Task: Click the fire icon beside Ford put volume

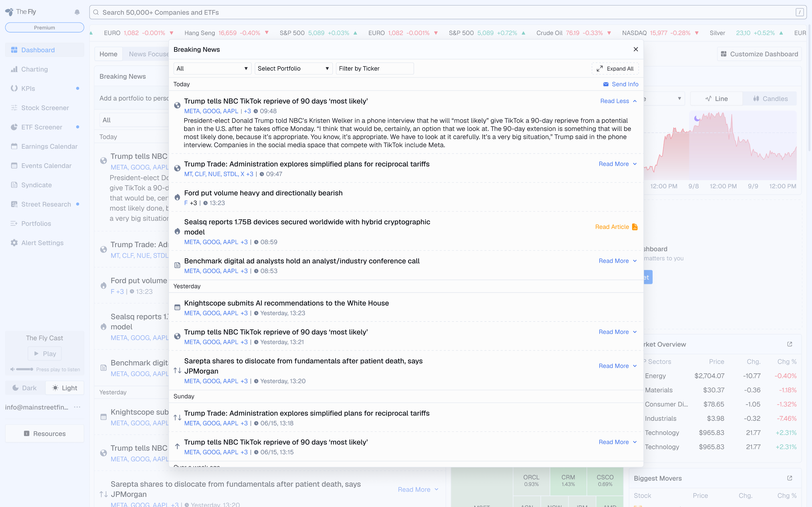Action: click(177, 197)
